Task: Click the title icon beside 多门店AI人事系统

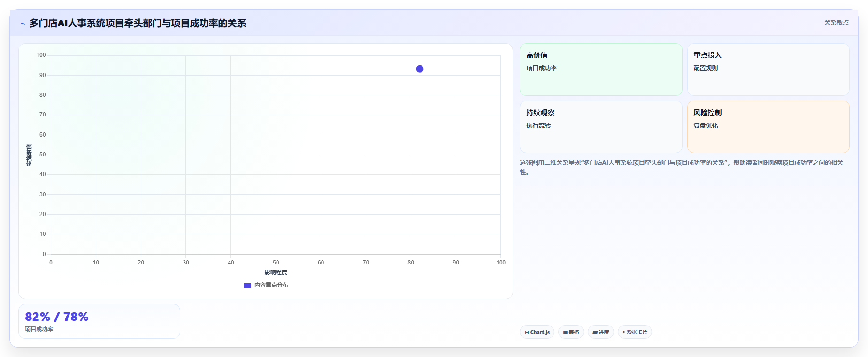Action: point(22,23)
